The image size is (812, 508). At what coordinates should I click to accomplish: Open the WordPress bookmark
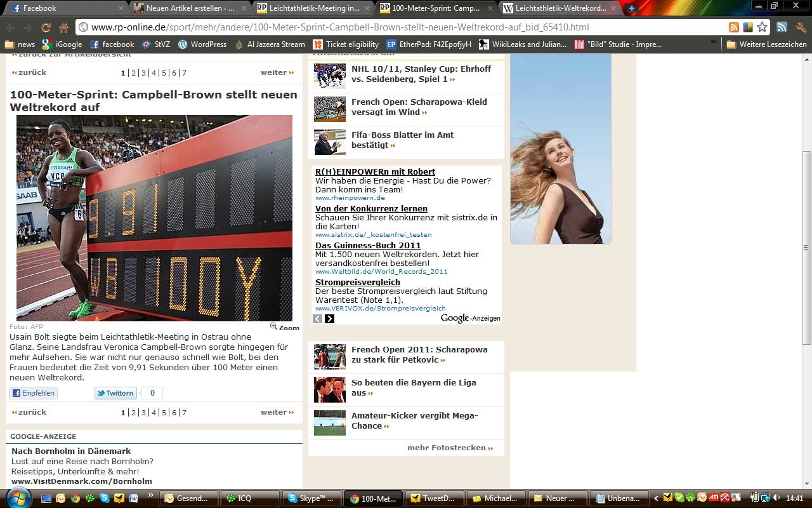pyautogui.click(x=202, y=44)
